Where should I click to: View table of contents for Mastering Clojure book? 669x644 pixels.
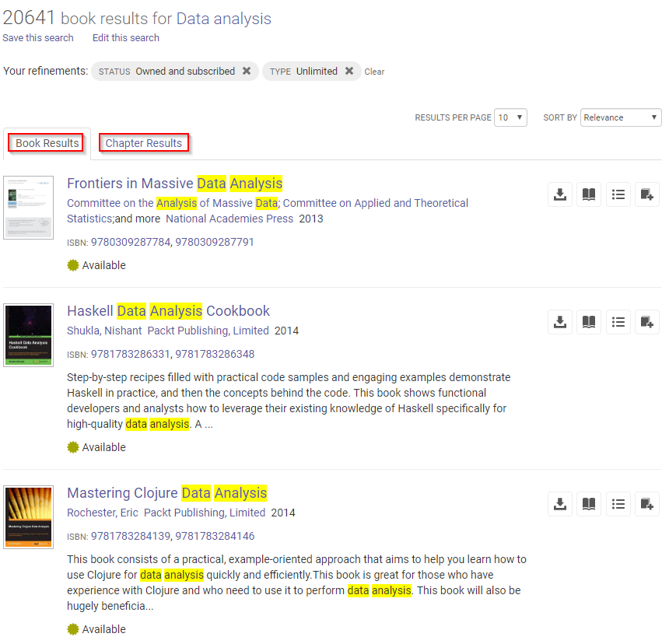click(x=618, y=504)
